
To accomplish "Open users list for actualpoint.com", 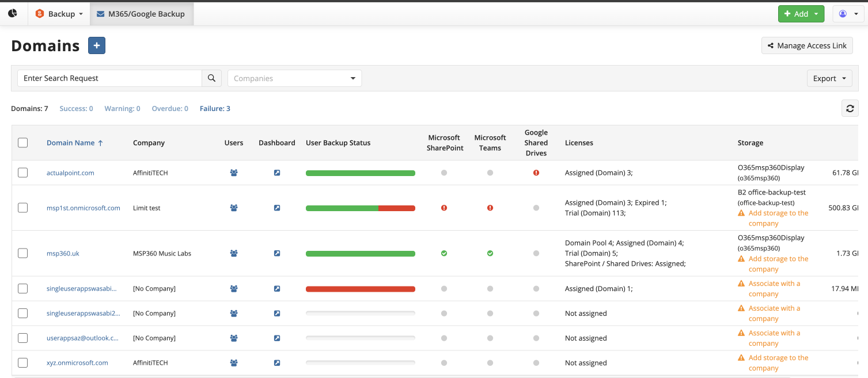I will pyautogui.click(x=234, y=173).
